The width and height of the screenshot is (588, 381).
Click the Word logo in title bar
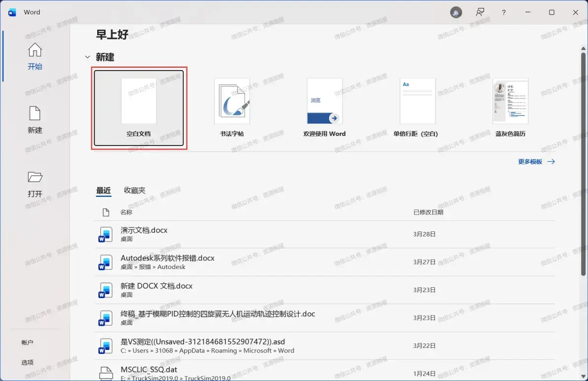pos(12,12)
